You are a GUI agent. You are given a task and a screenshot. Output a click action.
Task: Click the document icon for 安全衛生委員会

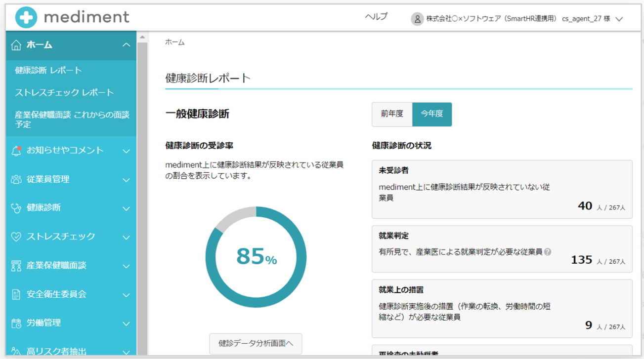pyautogui.click(x=16, y=294)
